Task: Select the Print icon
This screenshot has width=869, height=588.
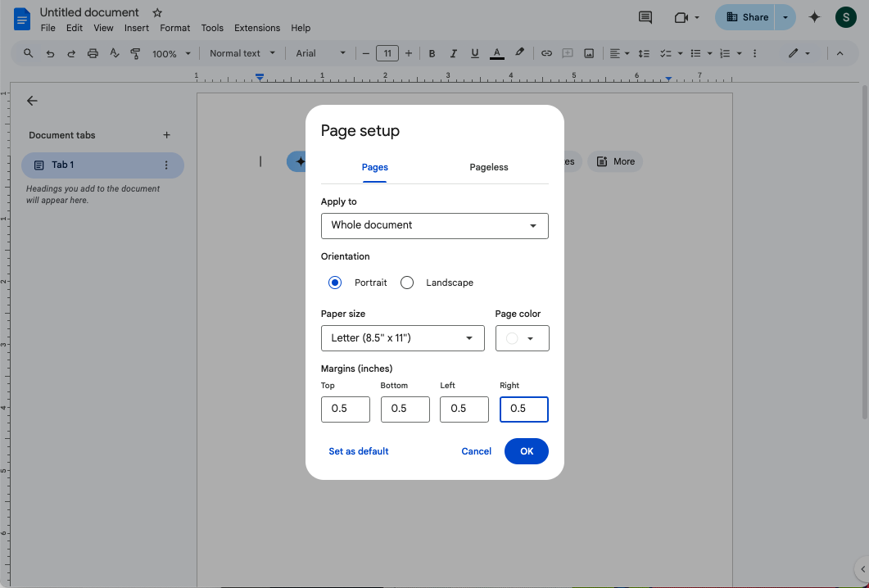Action: click(93, 52)
